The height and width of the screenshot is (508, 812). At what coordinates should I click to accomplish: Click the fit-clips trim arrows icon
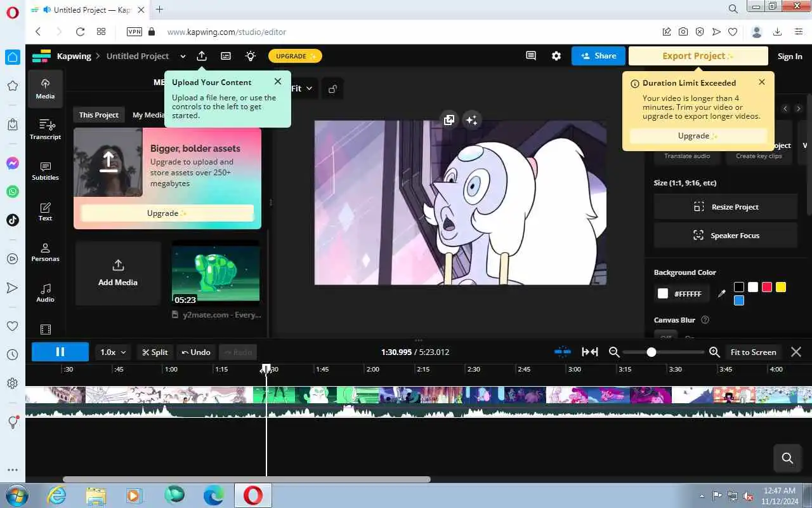point(590,352)
